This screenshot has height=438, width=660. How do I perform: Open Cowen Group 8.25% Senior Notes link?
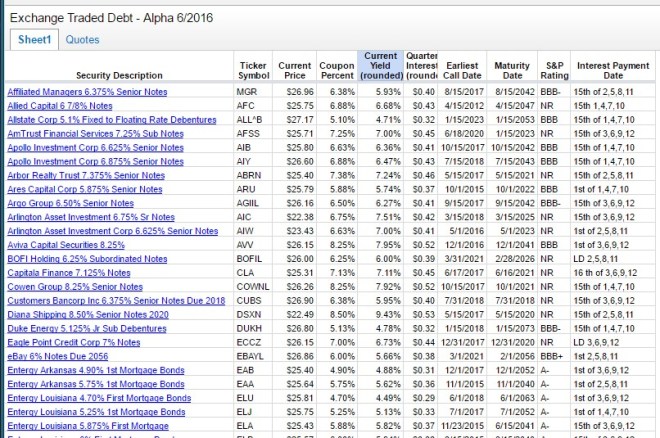pos(75,287)
